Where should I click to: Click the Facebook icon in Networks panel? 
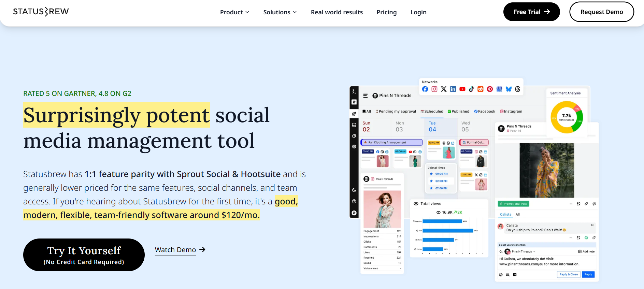coord(425,89)
